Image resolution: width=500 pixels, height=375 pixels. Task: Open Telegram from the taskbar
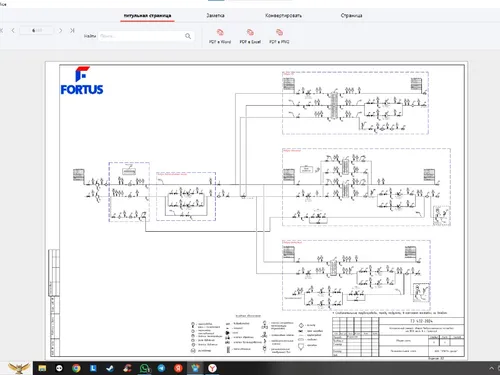tap(161, 368)
